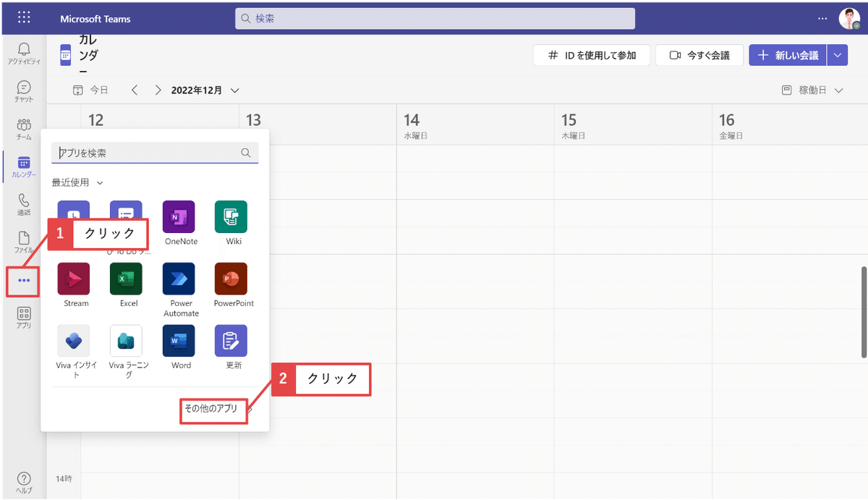The image size is (868, 500).
Task: Expand the 2022年12月 month picker
Action: coord(205,90)
